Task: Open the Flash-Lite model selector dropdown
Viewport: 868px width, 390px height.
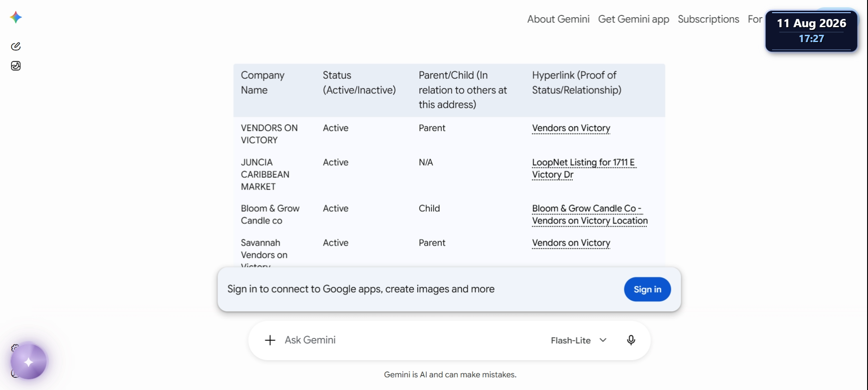Action: pos(579,340)
